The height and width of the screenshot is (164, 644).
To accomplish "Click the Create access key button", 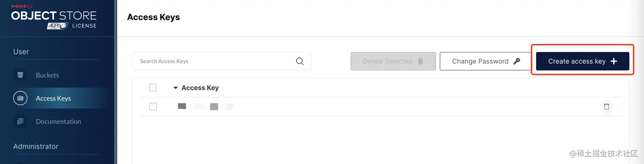I will [x=582, y=61].
